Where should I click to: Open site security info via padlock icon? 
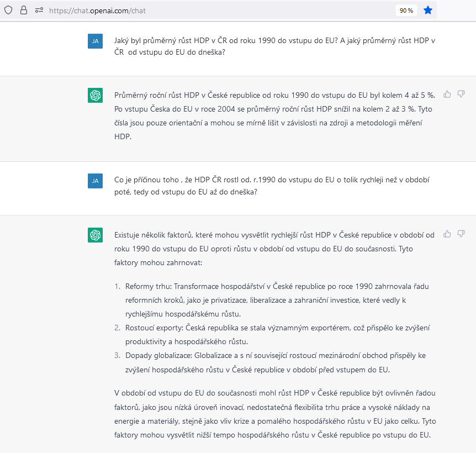(23, 10)
